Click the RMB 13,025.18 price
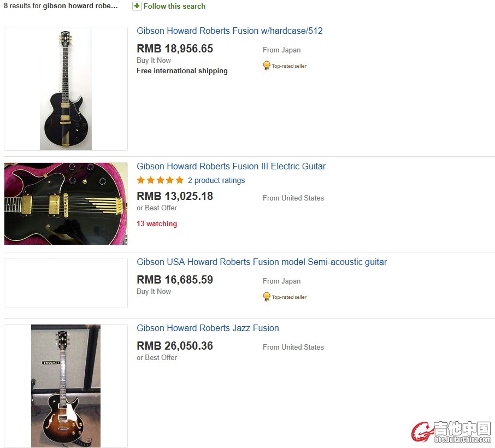This screenshot has width=495, height=448. pyautogui.click(x=175, y=196)
